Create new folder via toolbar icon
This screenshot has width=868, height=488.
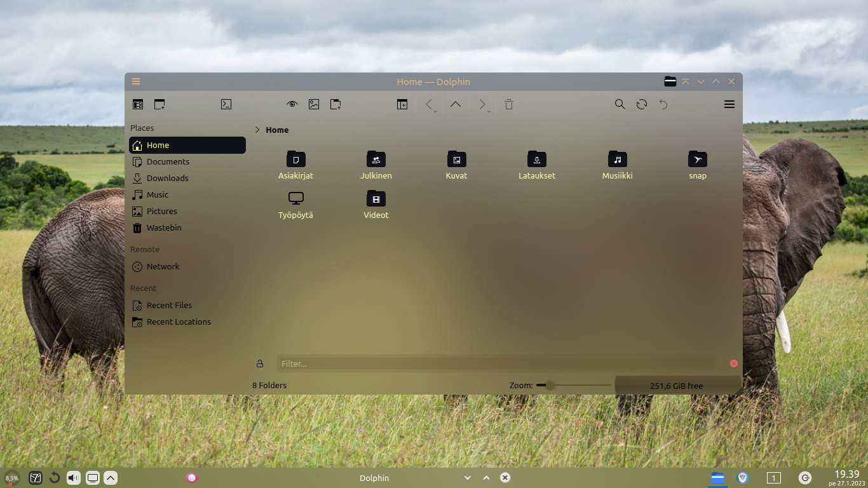coord(336,104)
